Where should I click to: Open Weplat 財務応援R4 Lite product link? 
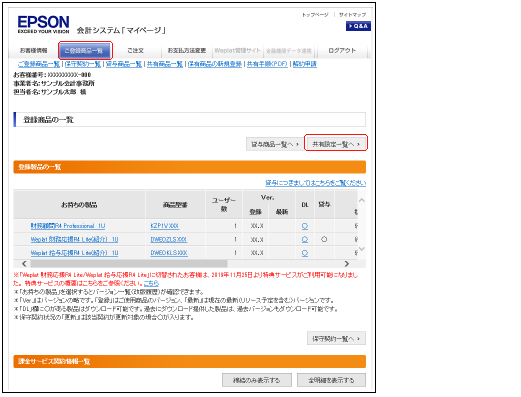coord(74,239)
